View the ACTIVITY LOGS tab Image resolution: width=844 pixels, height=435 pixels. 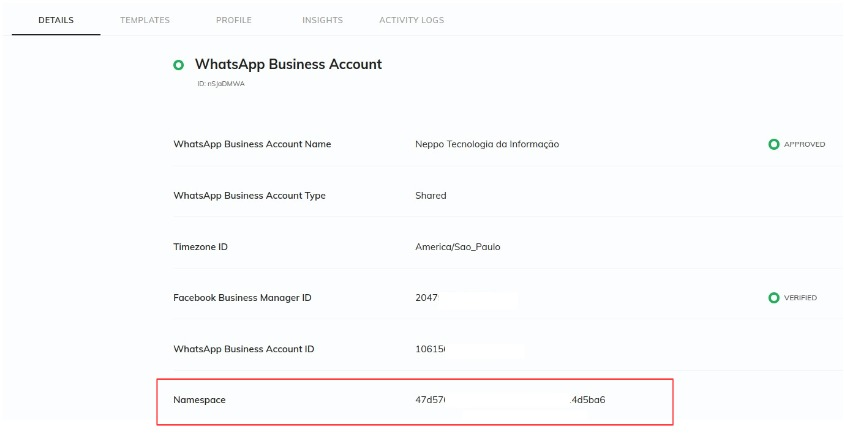412,20
